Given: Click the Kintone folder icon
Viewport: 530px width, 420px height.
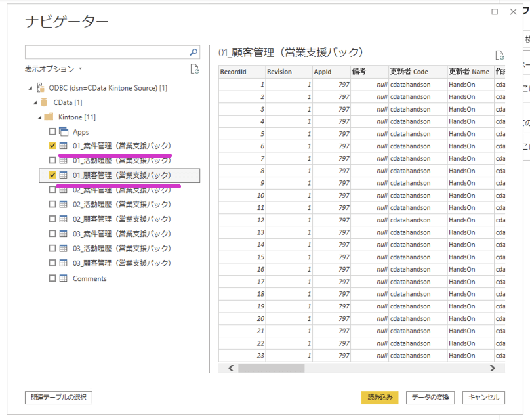Looking at the screenshot, I should 48,117.
